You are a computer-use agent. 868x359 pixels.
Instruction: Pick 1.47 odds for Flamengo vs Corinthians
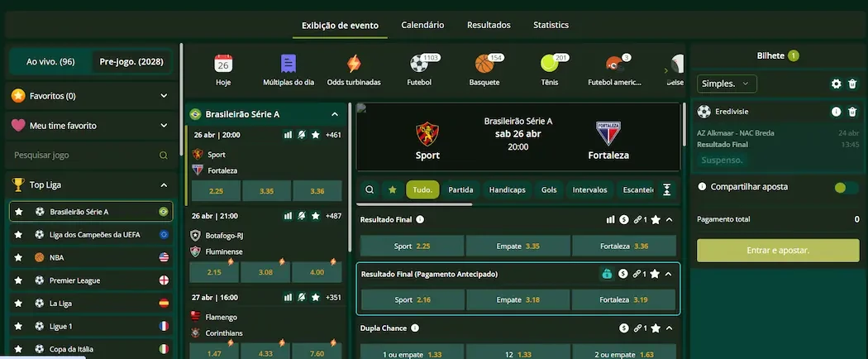coord(214,353)
